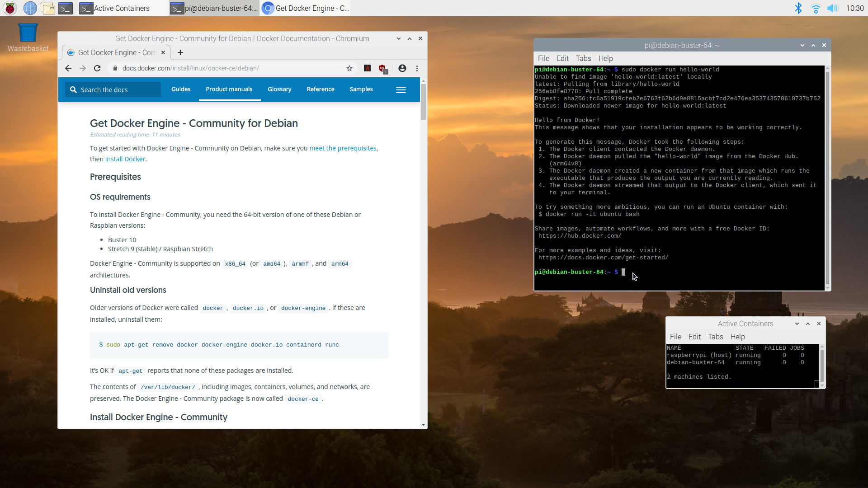Open Chromium three-dot menu
Screen dimensions: 868x488
417,68
